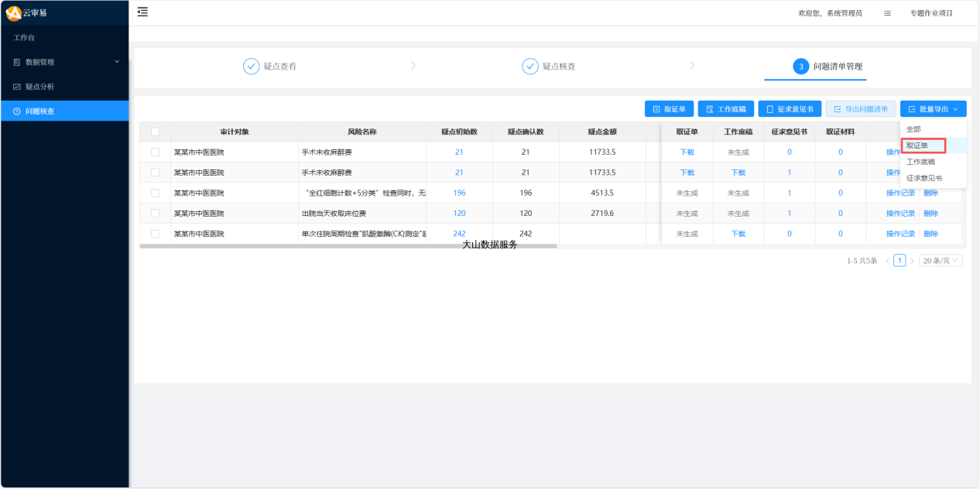Click 删除 link in the last row

tap(930, 234)
